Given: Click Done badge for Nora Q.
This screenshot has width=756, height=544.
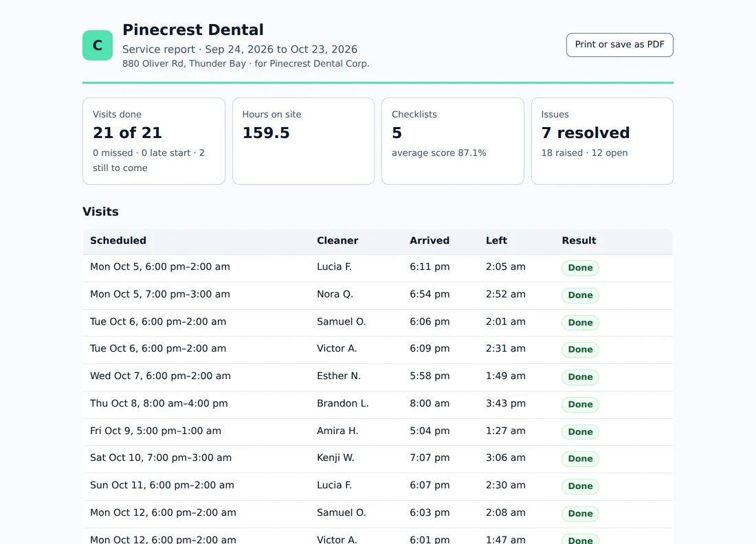Looking at the screenshot, I should 581,295.
